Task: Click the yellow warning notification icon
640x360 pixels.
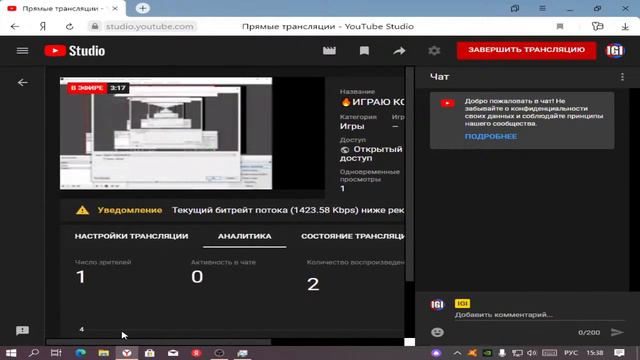Action: click(82, 210)
